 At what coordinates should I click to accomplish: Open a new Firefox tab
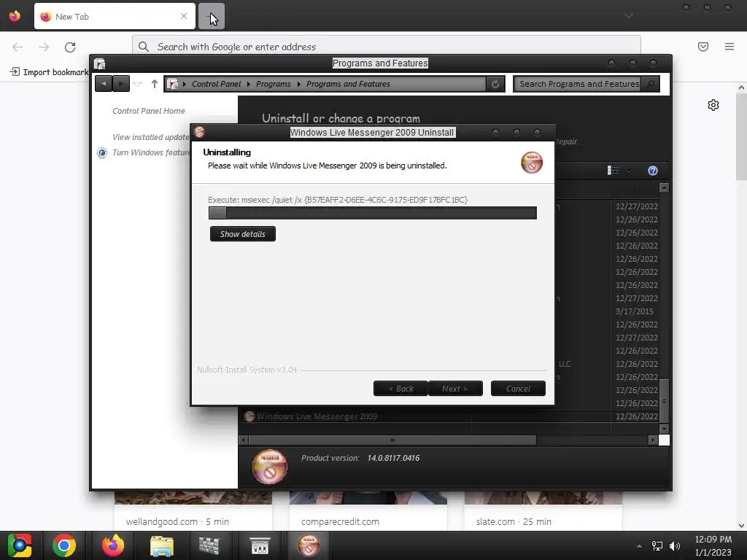click(x=211, y=16)
